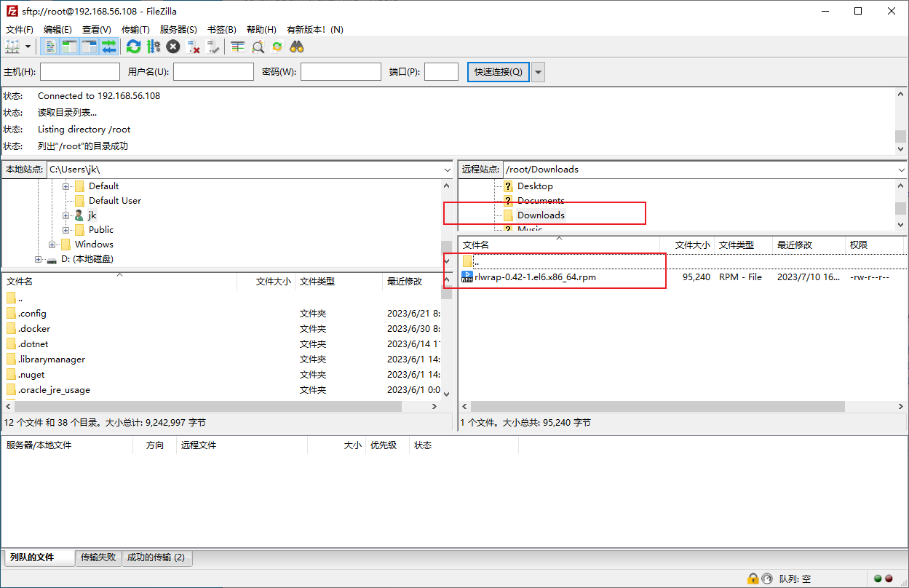Open the remote site path dropdown
Viewport: 909px width, 588px height.
900,170
